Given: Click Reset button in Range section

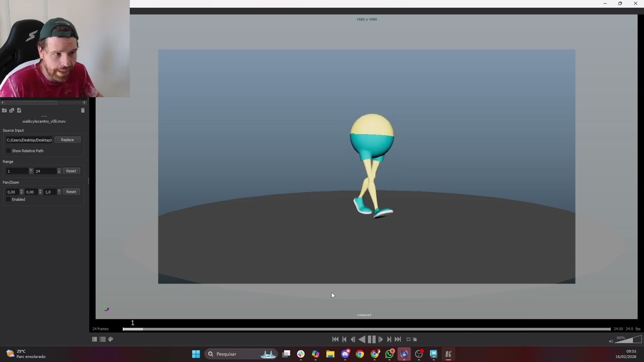Looking at the screenshot, I should pos(71,171).
